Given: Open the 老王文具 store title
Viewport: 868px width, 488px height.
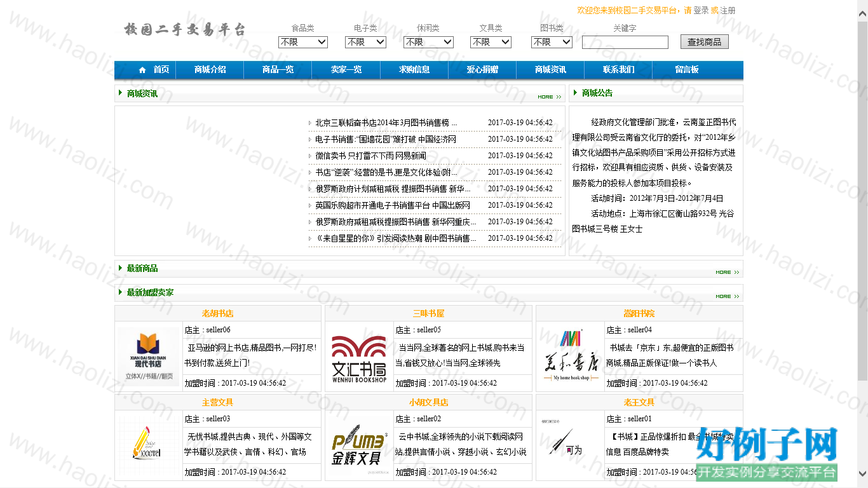Looking at the screenshot, I should (x=639, y=403).
